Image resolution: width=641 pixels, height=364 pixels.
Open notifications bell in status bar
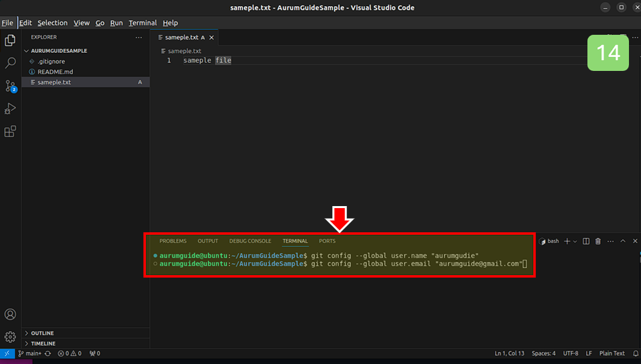coord(635,353)
